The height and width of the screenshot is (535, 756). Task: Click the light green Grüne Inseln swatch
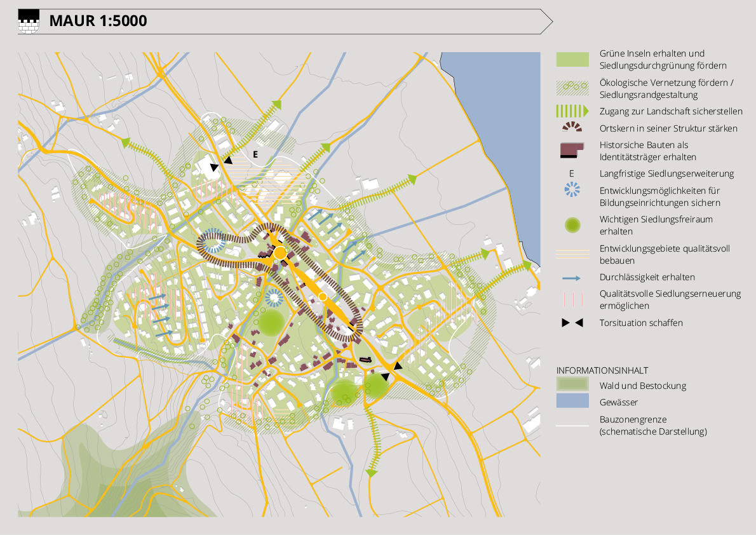coord(572,59)
